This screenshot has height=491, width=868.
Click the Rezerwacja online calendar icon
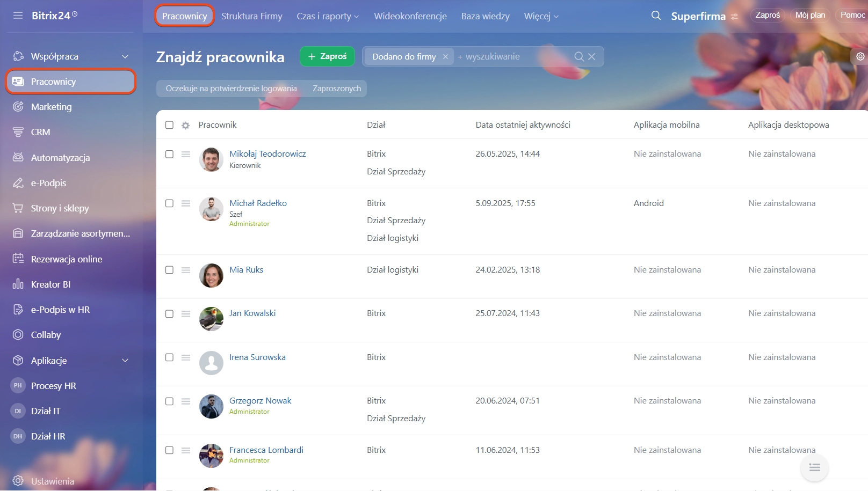click(x=18, y=259)
